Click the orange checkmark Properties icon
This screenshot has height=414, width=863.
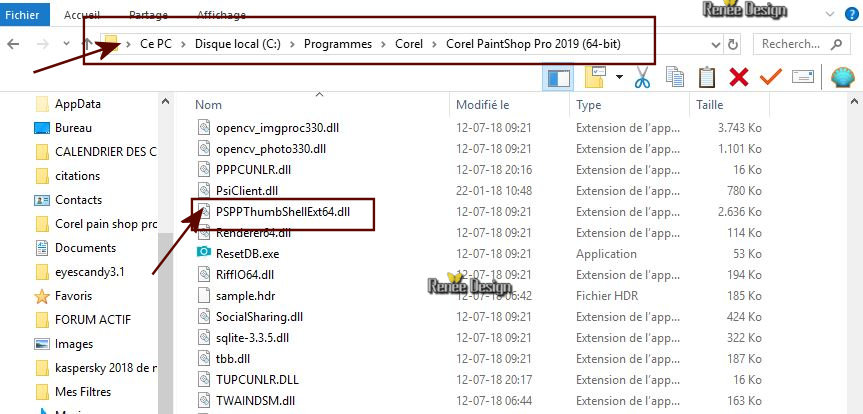771,77
